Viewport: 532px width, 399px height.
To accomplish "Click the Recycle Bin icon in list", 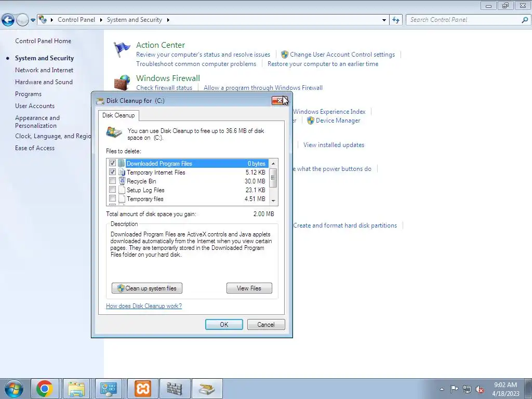I will coord(122,181).
